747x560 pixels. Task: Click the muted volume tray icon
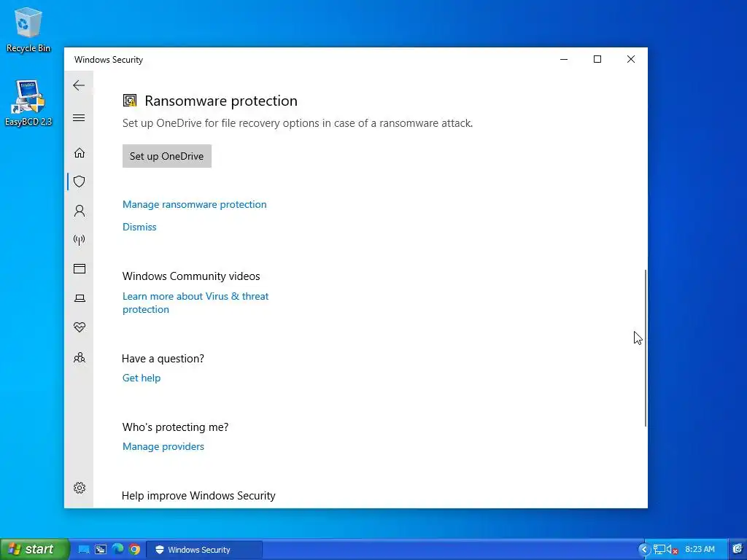(672, 550)
